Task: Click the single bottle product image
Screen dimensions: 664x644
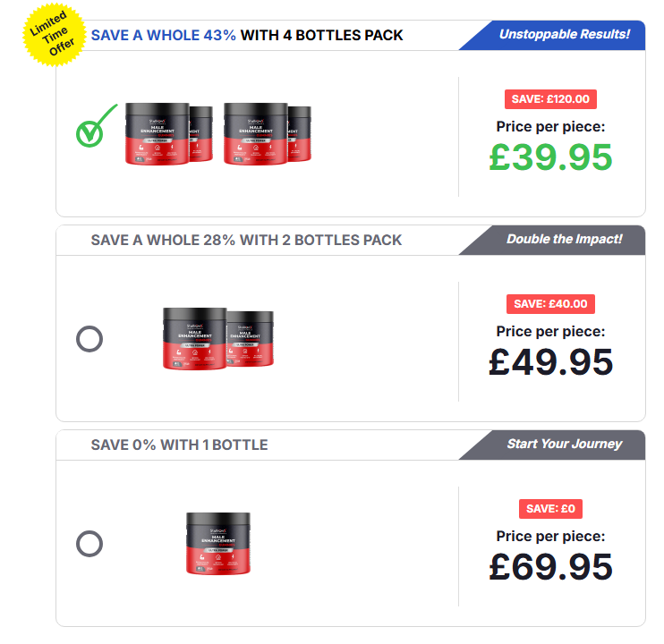Action: pyautogui.click(x=218, y=543)
